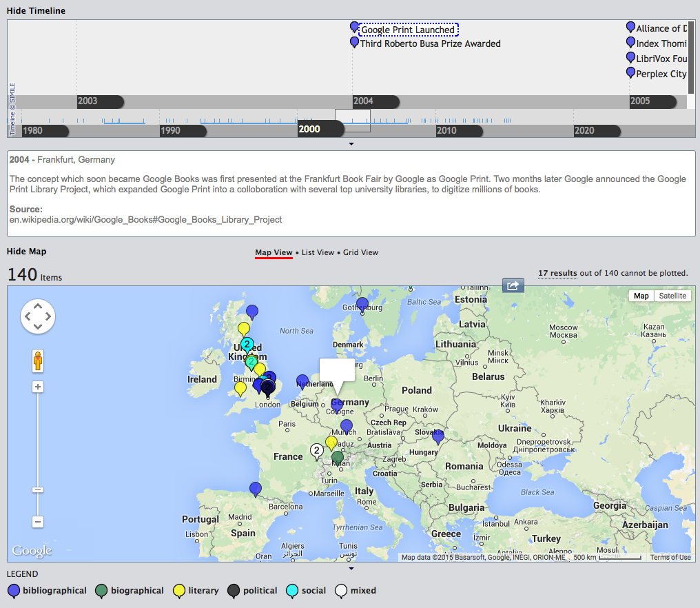Click the map zoom slider handle
700x608 pixels.
38,490
